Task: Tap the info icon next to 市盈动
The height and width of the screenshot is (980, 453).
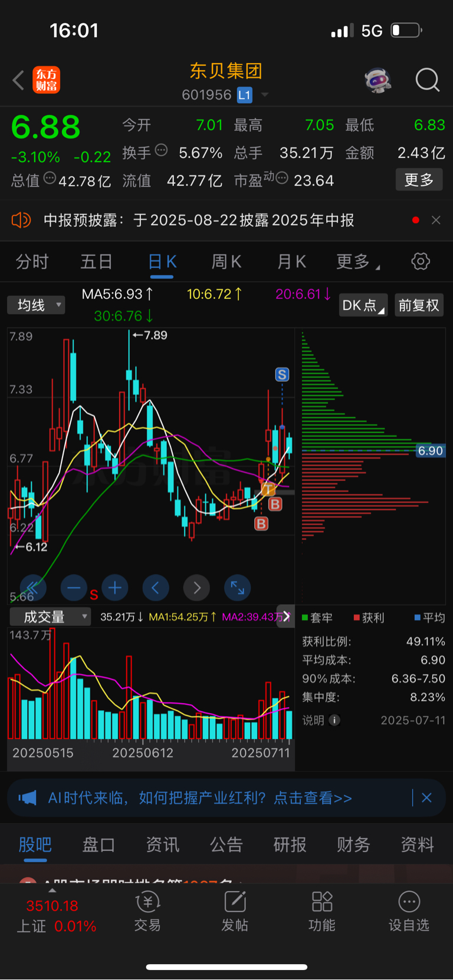Action: 282,178
